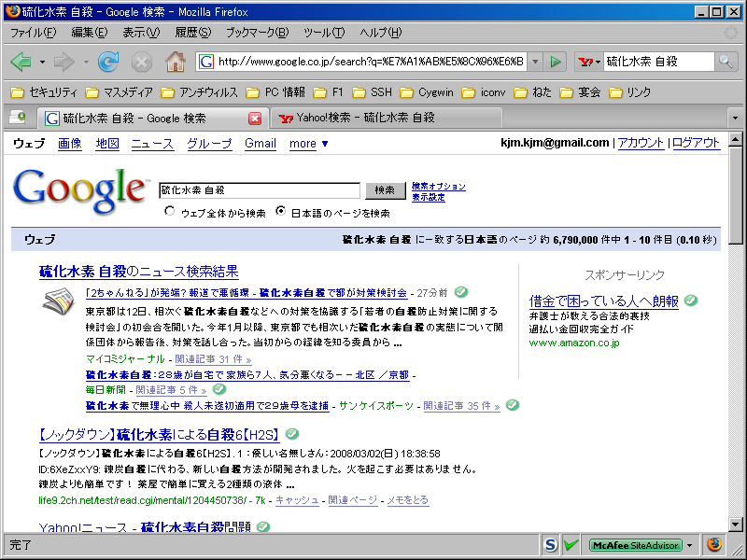This screenshot has width=747, height=560.
Task: Open Back button history dropdown arrow
Action: point(42,62)
